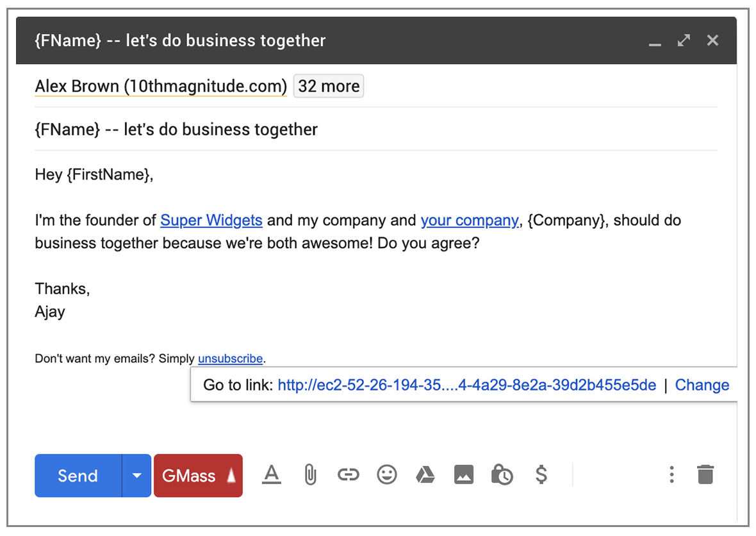
Task: Insert file using Google Drive icon
Action: tap(425, 475)
